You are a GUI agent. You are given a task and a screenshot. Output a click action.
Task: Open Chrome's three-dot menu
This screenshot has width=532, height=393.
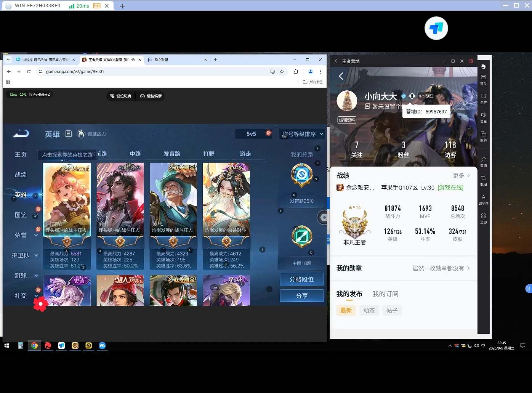[320, 71]
